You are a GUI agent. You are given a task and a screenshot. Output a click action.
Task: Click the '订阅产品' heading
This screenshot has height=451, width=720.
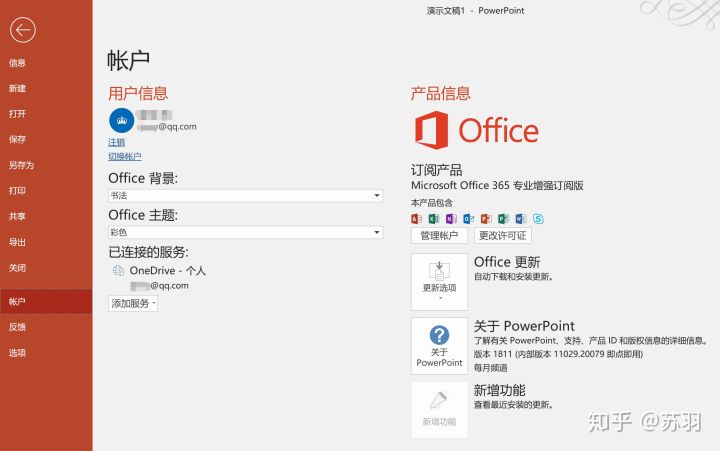tap(437, 170)
